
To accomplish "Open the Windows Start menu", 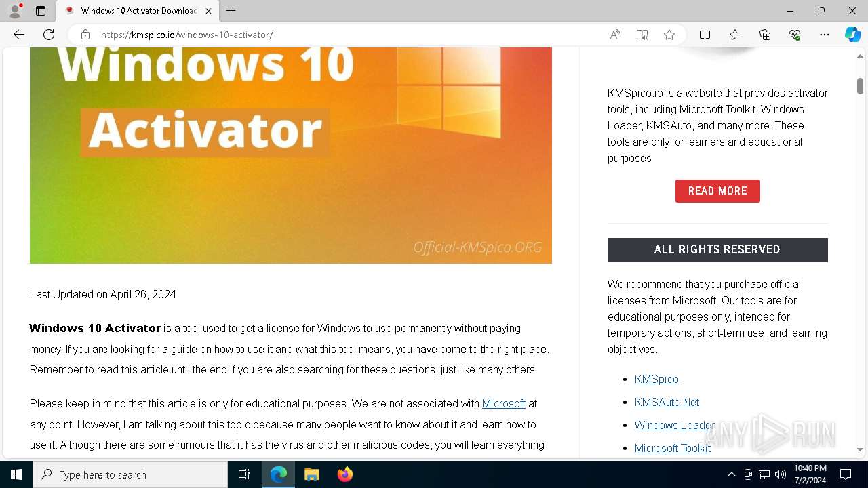I will (x=16, y=474).
